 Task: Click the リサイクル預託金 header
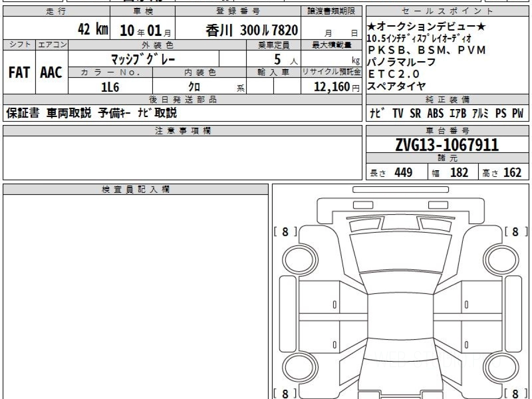[332, 72]
